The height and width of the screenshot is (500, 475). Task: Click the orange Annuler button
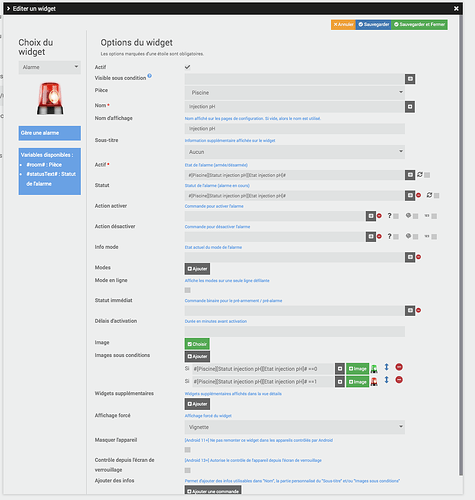coord(343,24)
